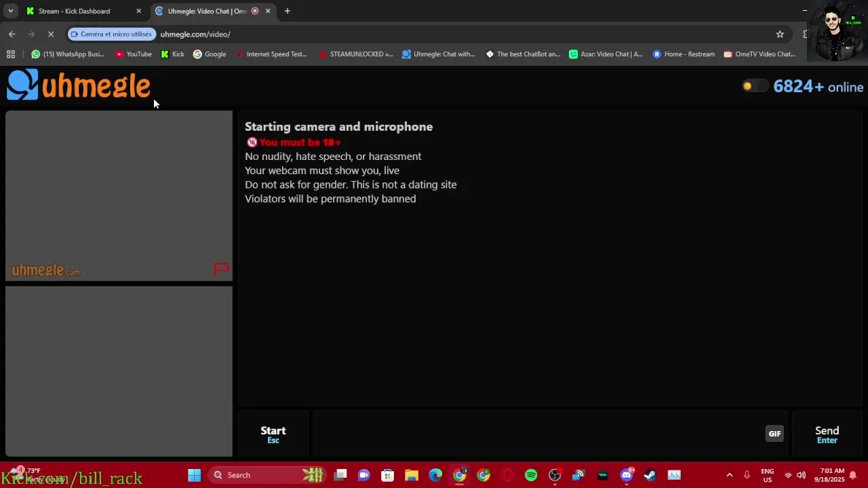Open the tab search dropdown arrow

(10, 11)
